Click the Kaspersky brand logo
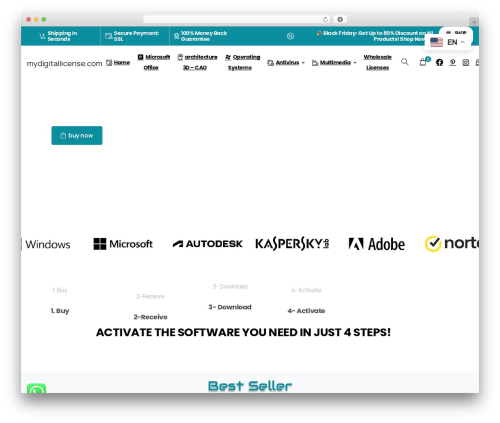Screen dimensions: 500x423 tap(292, 244)
